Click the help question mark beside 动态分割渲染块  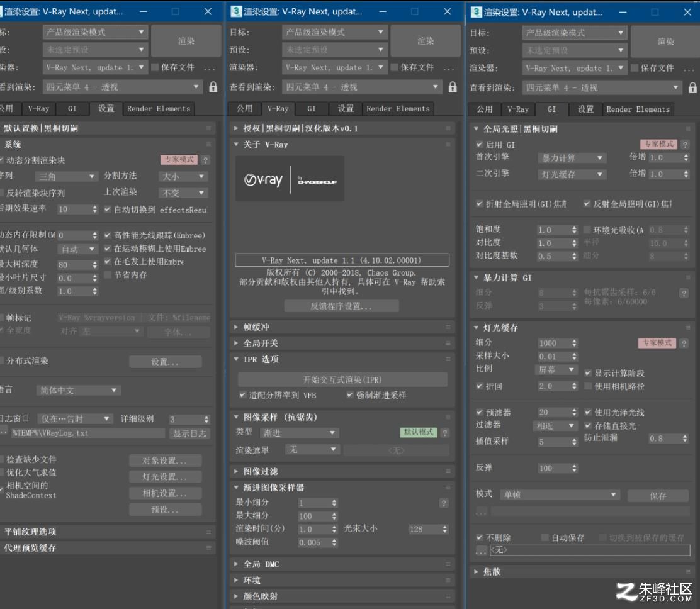pyautogui.click(x=205, y=160)
